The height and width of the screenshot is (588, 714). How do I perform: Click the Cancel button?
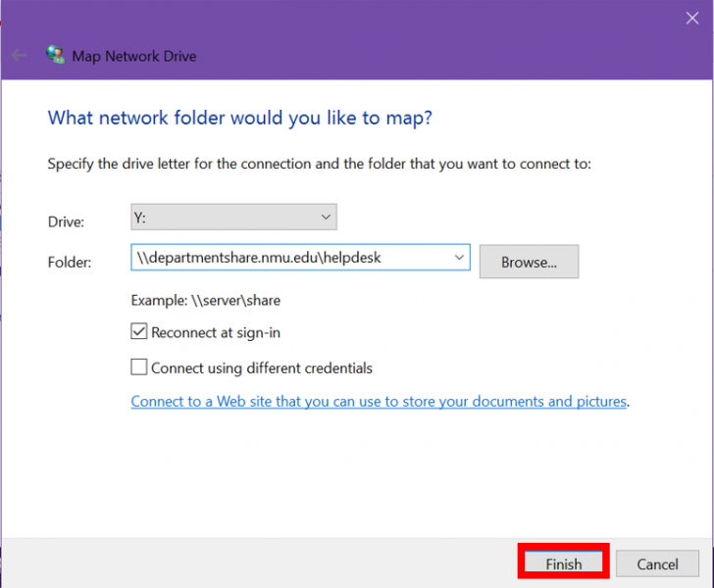coord(657,563)
